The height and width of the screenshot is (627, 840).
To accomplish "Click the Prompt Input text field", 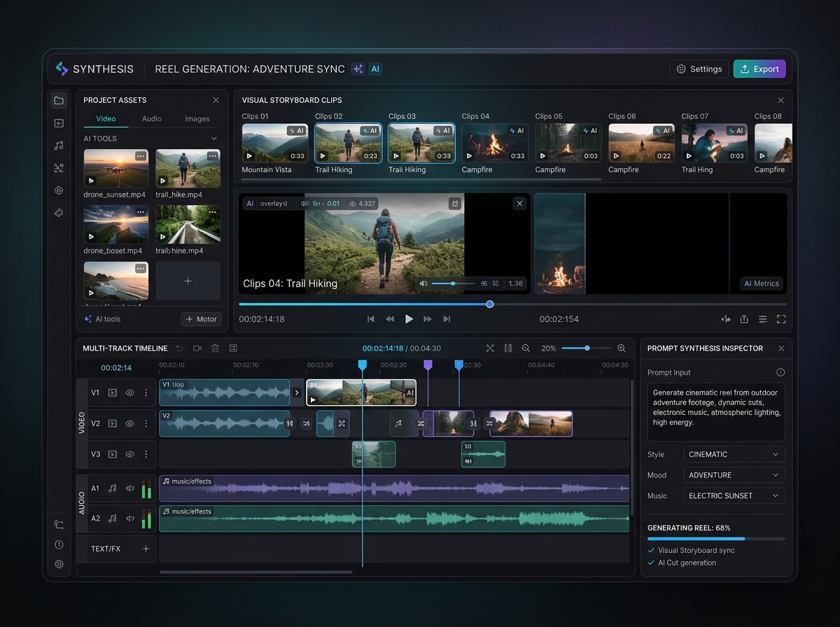I will click(716, 411).
